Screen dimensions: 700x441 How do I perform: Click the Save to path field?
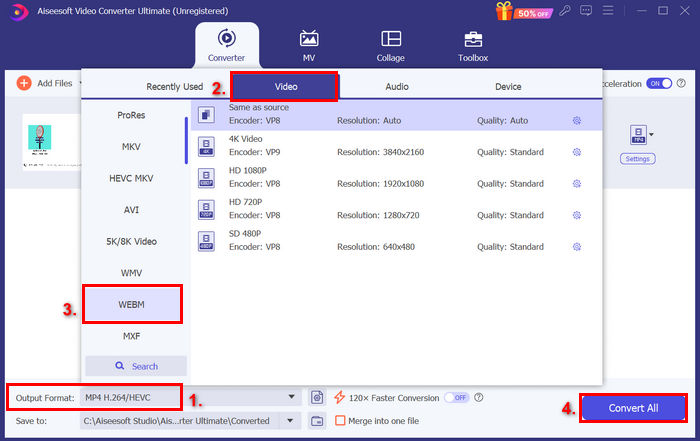tap(179, 420)
